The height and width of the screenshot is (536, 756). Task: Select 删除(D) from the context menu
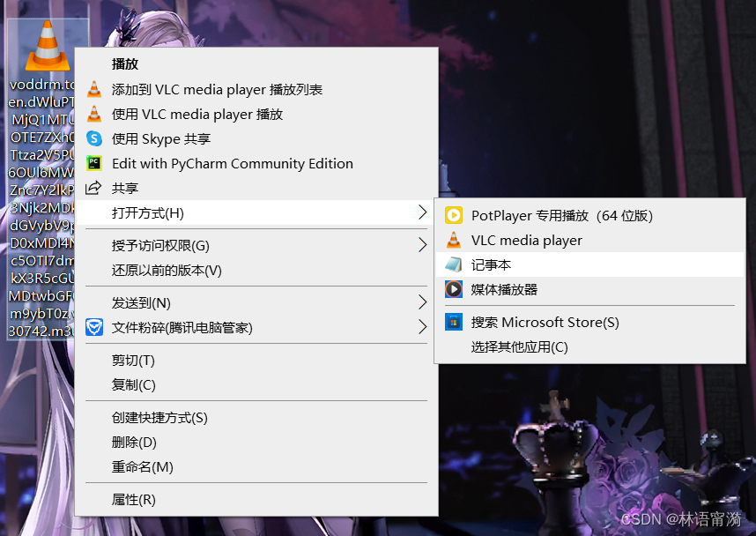[x=257, y=443]
